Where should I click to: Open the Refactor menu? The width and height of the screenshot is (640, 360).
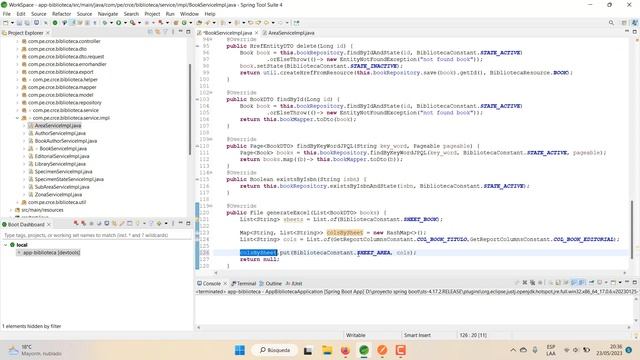click(61, 14)
